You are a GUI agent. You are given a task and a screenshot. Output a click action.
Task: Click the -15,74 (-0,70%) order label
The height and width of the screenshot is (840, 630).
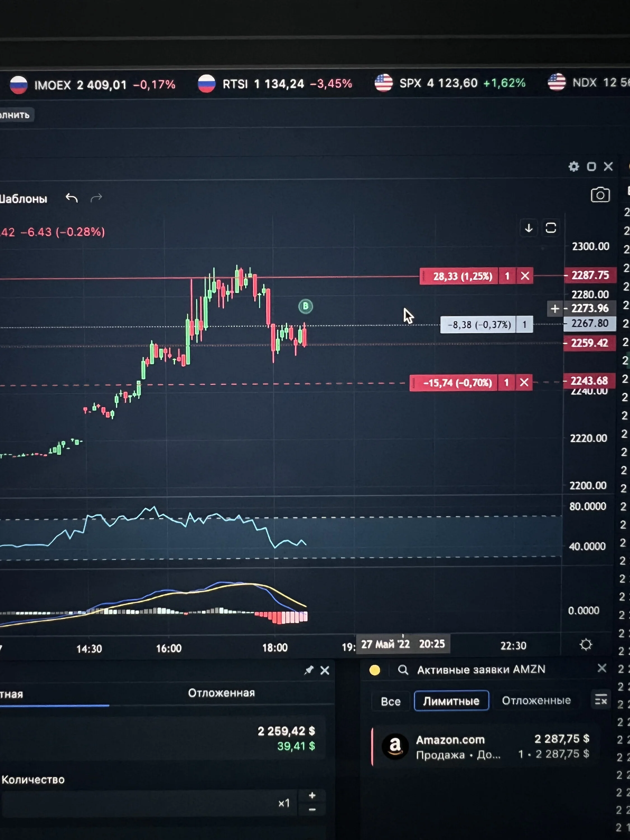pos(457,382)
